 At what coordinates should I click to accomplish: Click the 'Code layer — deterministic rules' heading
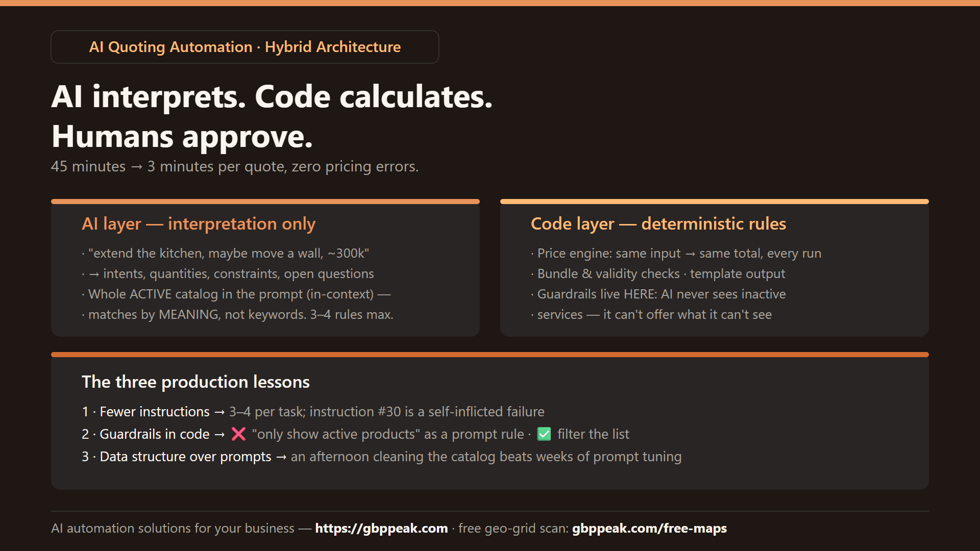click(x=658, y=223)
